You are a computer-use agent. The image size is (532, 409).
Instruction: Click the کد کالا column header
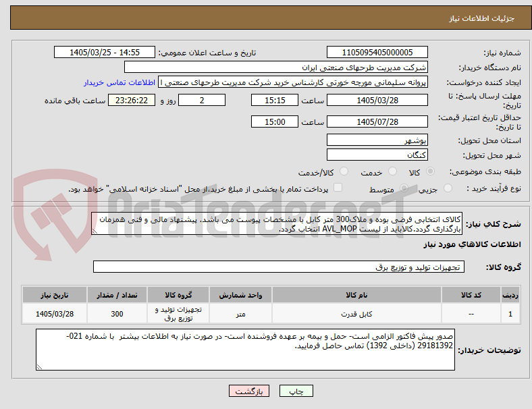[471, 295]
